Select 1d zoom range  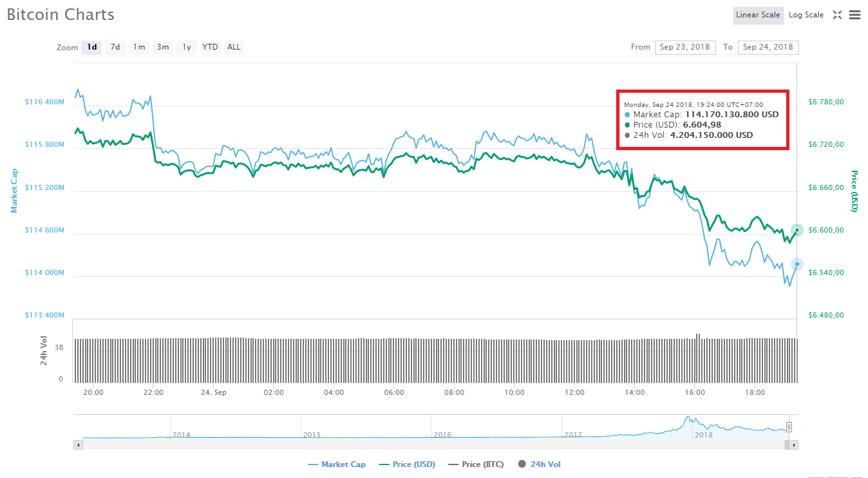coord(91,47)
